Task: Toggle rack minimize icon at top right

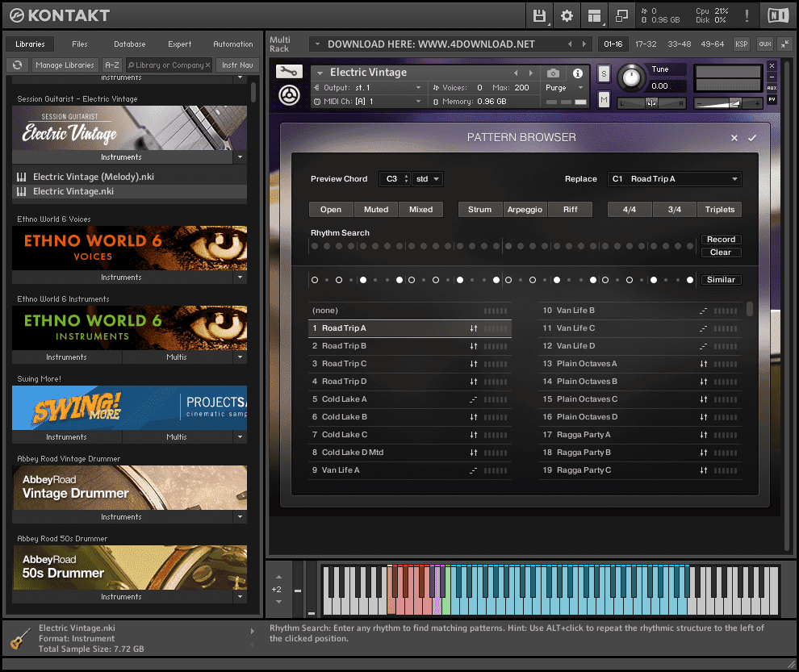Action: [785, 44]
